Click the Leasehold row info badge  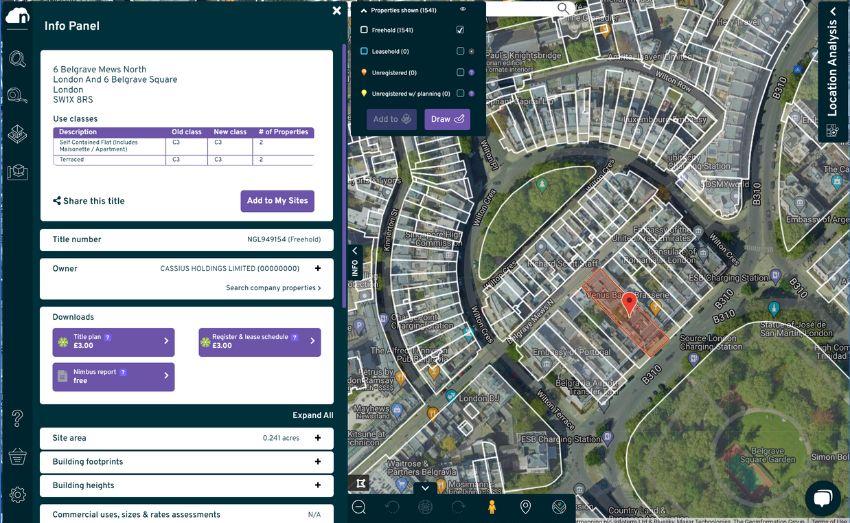(472, 51)
